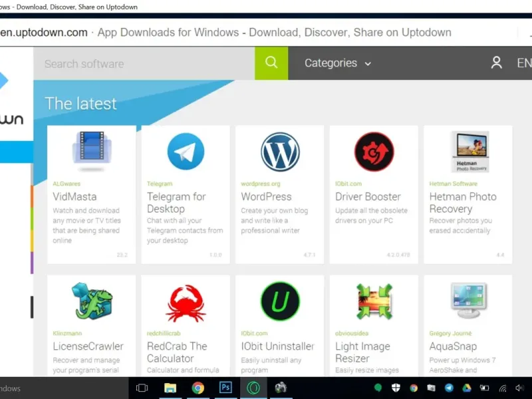Open the IObit Uninstaller title link
This screenshot has height=399, width=532.
[277, 346]
